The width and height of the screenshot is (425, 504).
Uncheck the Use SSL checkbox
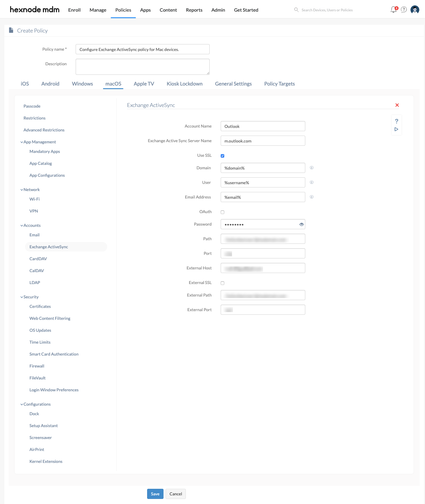coord(222,156)
